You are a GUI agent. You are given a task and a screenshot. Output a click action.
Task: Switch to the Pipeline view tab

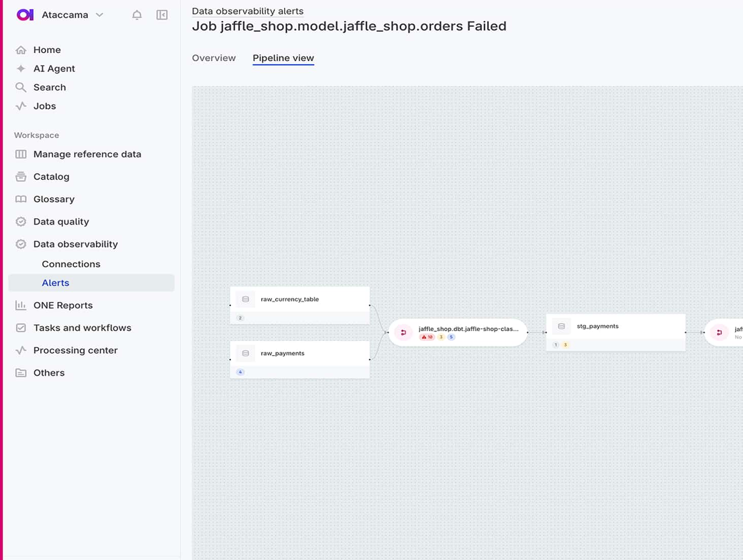[x=283, y=58]
